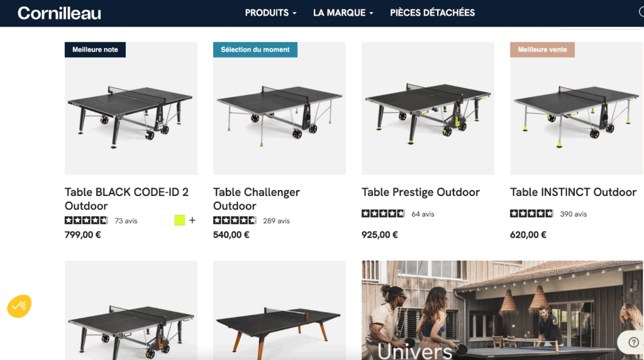644x360 pixels.
Task: Click the Table Challenger Outdoor product image
Action: [279, 108]
